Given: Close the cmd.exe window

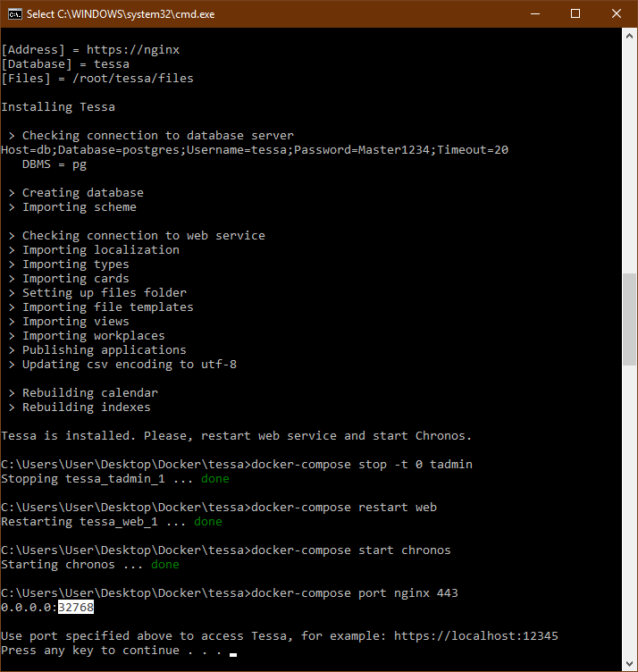Looking at the screenshot, I should [x=617, y=13].
